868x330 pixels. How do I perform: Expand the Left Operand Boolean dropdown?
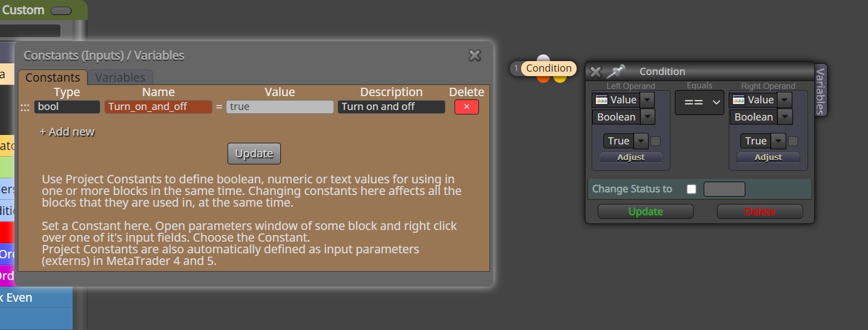pyautogui.click(x=647, y=117)
